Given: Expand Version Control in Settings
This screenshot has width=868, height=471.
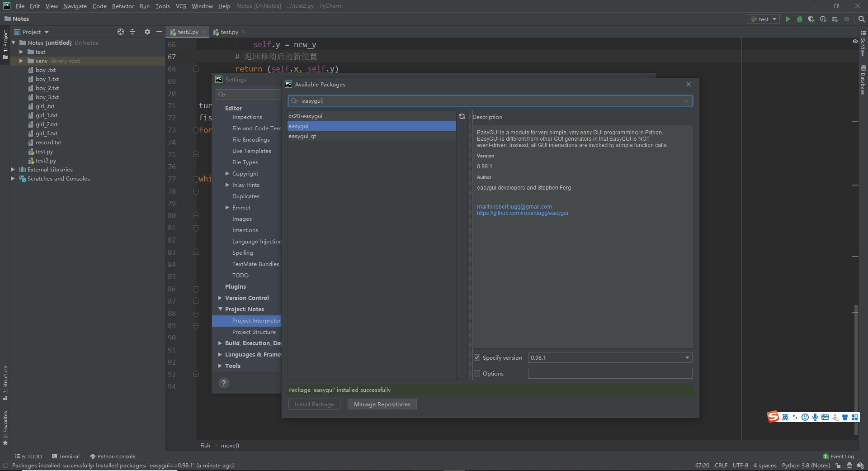Looking at the screenshot, I should click(220, 298).
